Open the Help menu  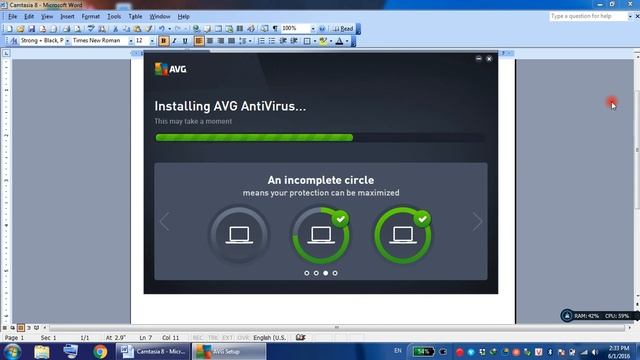pyautogui.click(x=183, y=16)
